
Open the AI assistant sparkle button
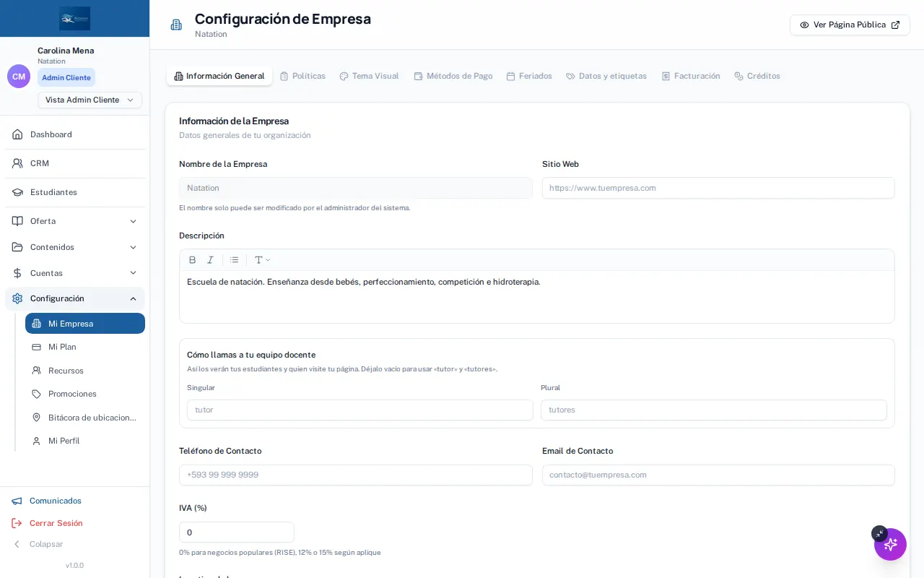coord(890,544)
